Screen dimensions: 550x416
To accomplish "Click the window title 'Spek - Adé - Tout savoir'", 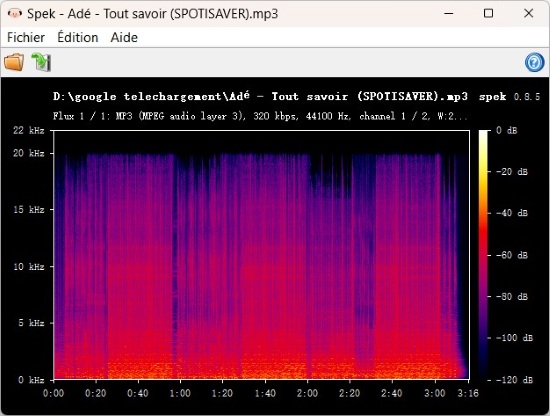I will (152, 14).
